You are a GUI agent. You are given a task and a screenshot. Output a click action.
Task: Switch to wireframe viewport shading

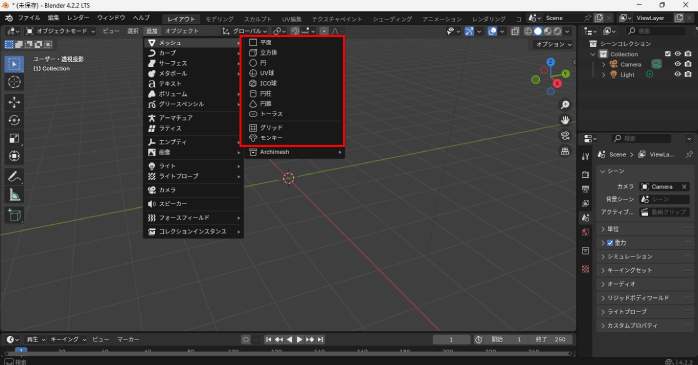(x=528, y=31)
